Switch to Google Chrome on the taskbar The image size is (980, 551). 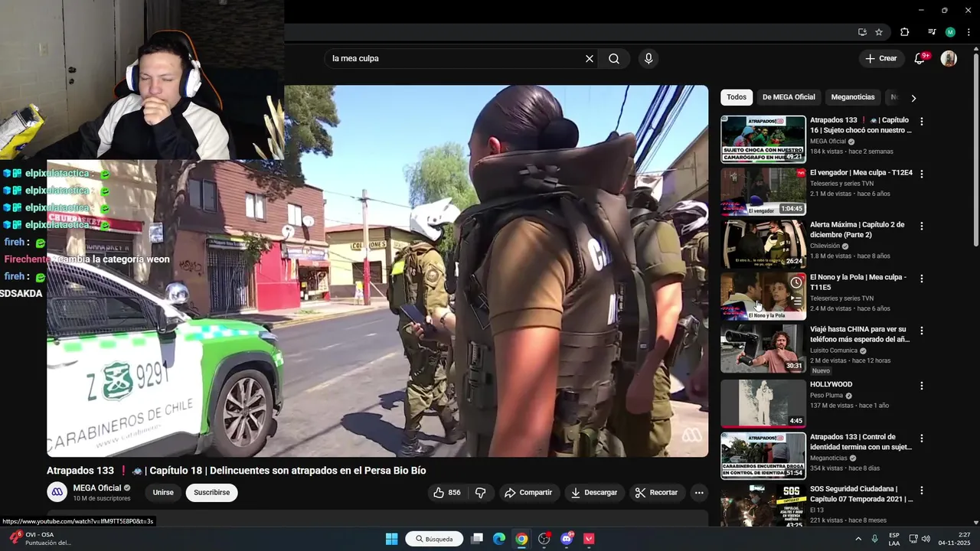[521, 539]
